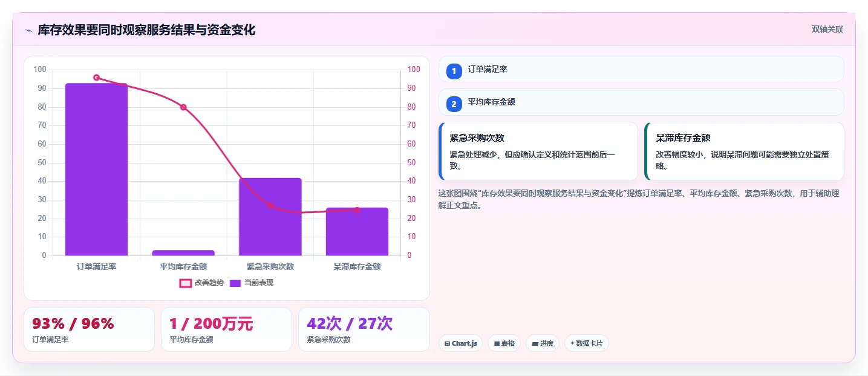This screenshot has width=868, height=376.
Task: Click 紧急采购次数 caption under 42次 / 27次
Action: click(328, 340)
